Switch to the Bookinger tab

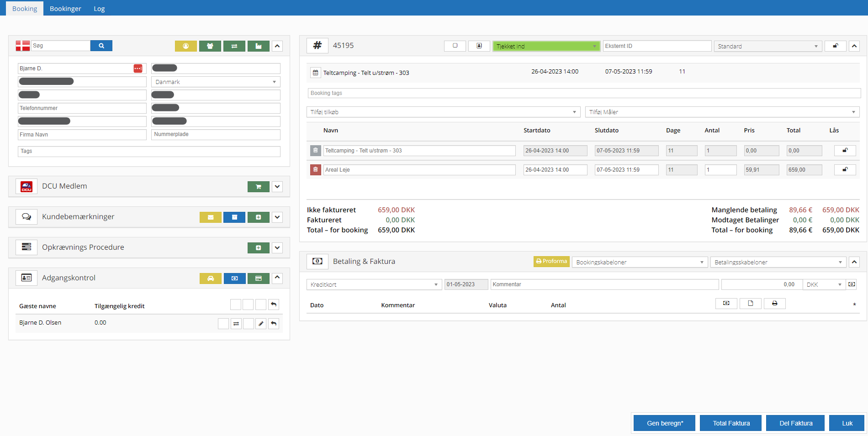pos(65,9)
